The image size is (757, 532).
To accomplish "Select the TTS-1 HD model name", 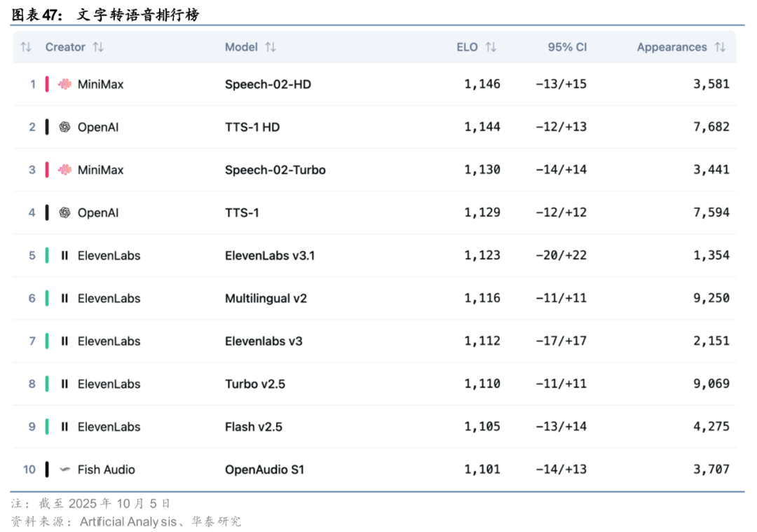I will coord(252,127).
